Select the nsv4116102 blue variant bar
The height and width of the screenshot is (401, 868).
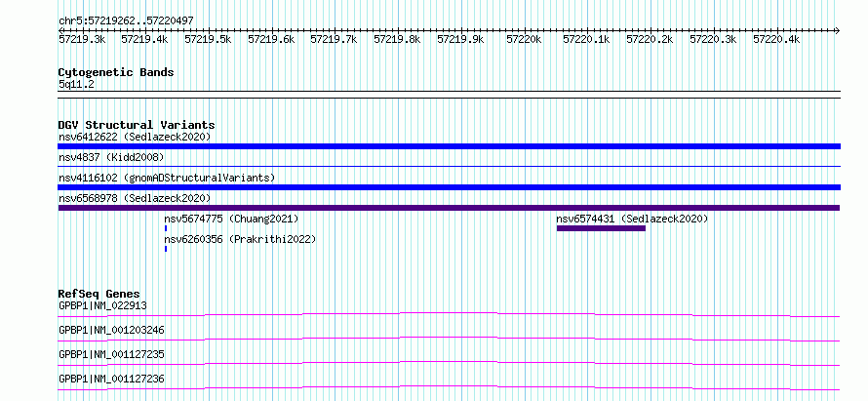click(449, 187)
